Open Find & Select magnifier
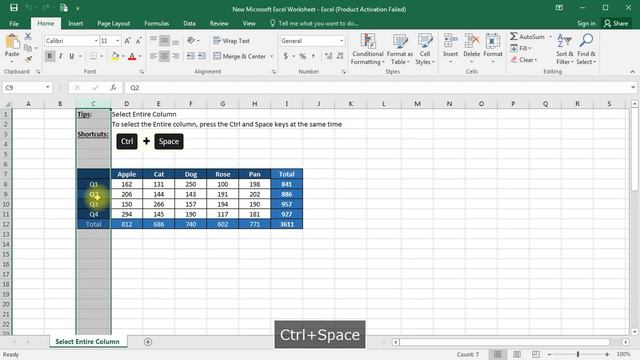 (586, 49)
